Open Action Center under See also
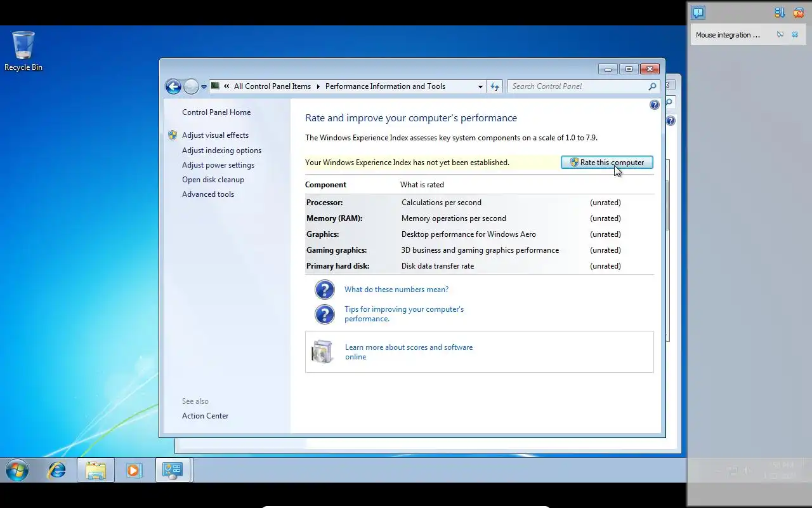The image size is (812, 508). [205, 416]
